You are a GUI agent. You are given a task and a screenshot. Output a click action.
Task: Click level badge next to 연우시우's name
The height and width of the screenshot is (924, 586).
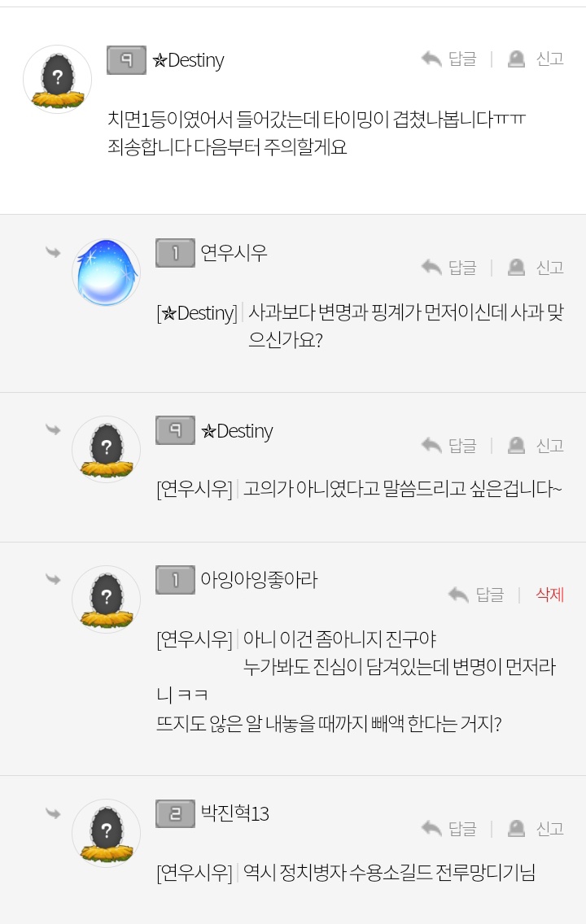(175, 253)
